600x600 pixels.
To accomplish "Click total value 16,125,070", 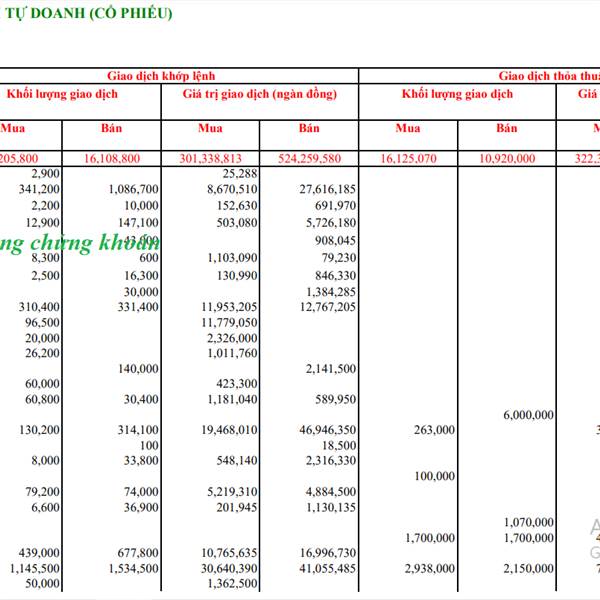I will coord(408,158).
